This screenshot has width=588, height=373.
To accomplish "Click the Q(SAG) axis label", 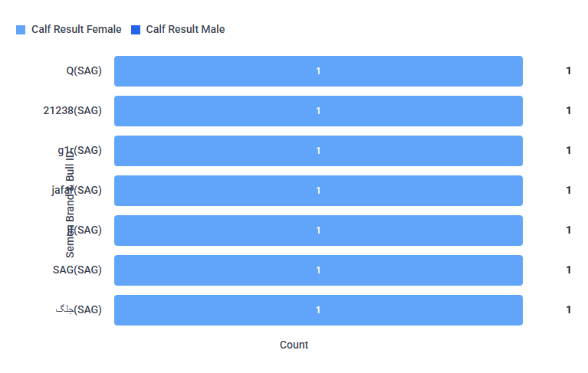I will (84, 70).
